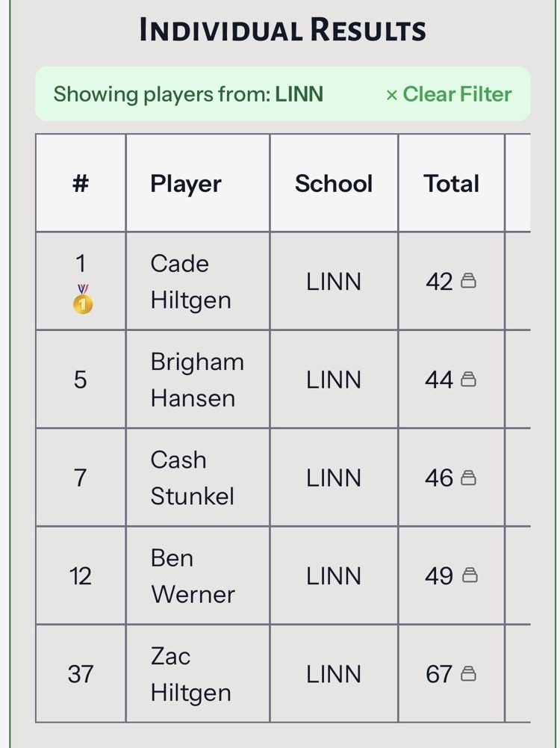Open Cash Stunkel's player entry

coord(192,477)
